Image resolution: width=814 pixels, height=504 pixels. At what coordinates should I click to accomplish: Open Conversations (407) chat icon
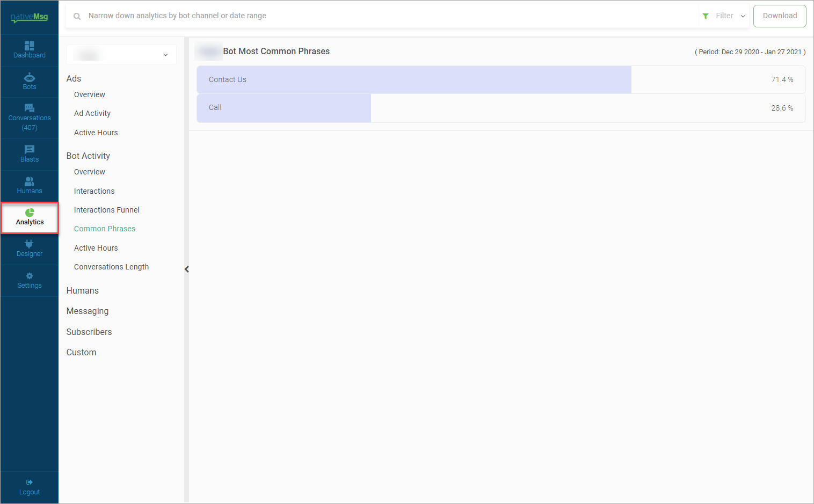point(30,108)
